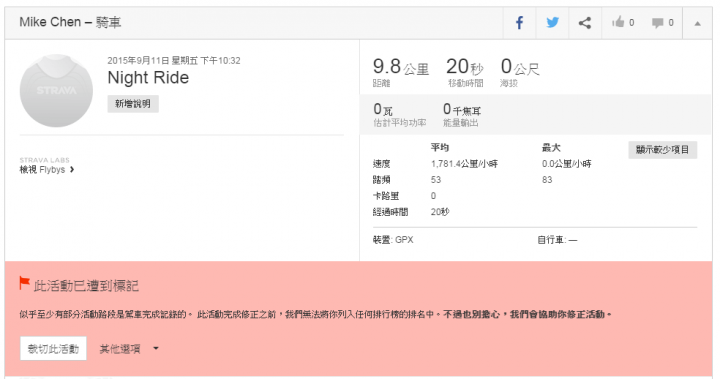Click the max speed 0.0公里/小時
The width and height of the screenshot is (720, 379).
566,164
